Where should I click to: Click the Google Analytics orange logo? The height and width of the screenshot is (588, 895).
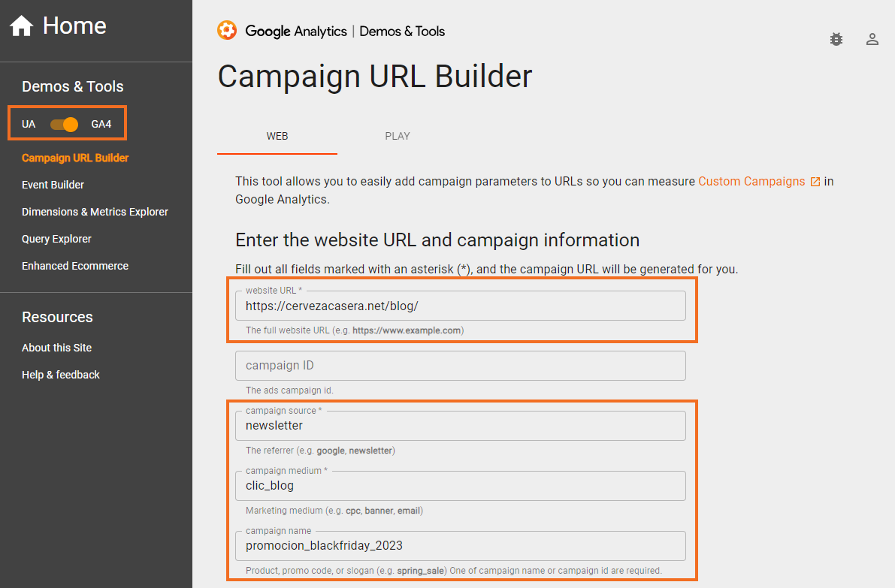[226, 31]
